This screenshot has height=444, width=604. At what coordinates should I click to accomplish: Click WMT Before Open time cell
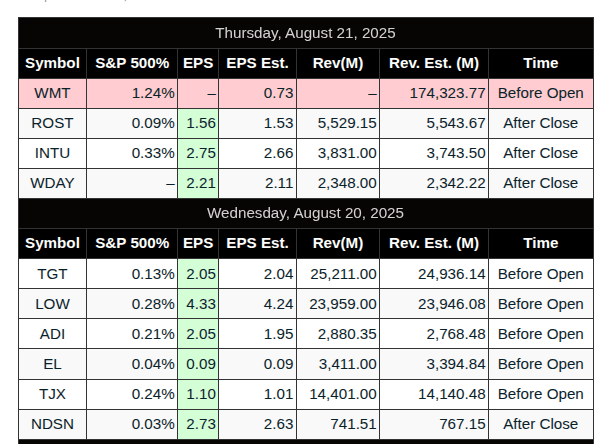[541, 94]
